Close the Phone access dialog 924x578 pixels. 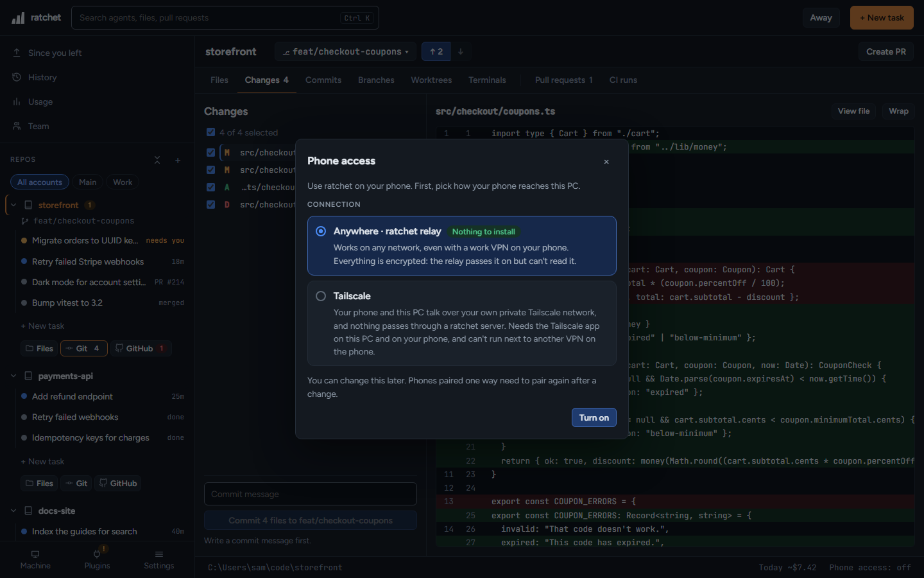(606, 162)
